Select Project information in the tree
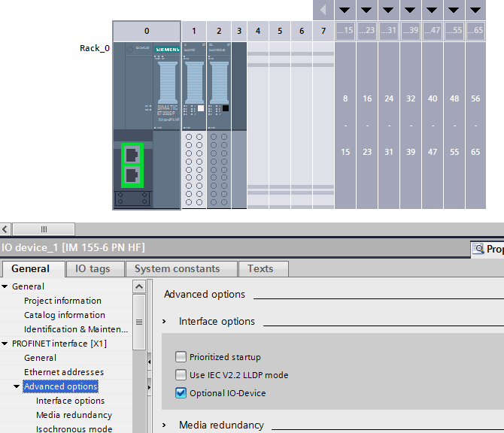 [x=62, y=301]
